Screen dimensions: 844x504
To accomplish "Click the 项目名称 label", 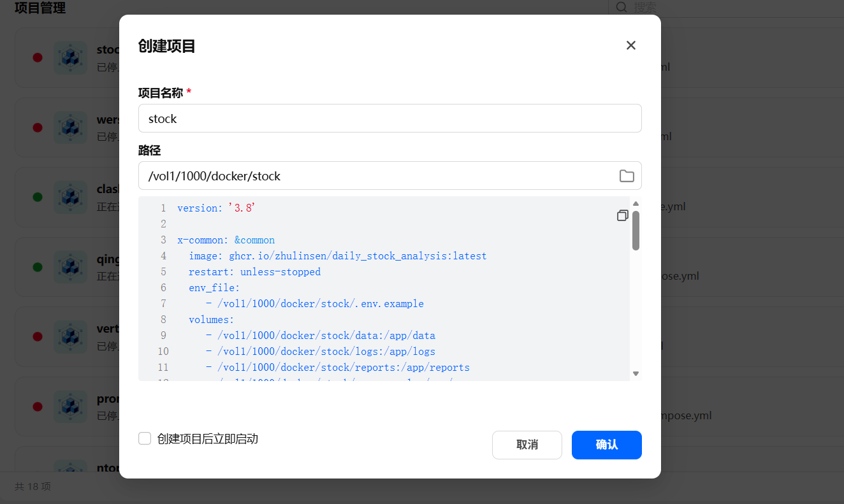I will click(x=161, y=93).
